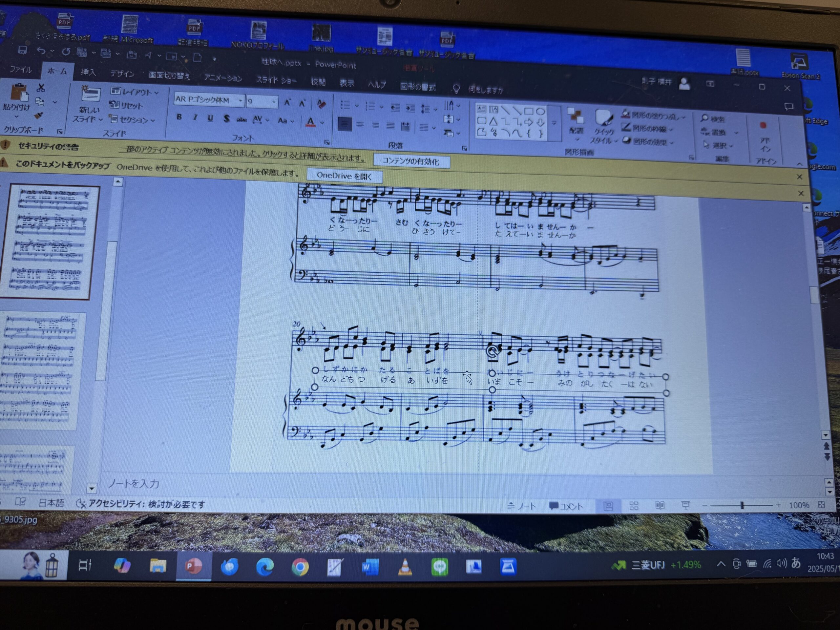Open the スライド ショー tab
Viewport: 840px width, 630px height.
point(276,80)
